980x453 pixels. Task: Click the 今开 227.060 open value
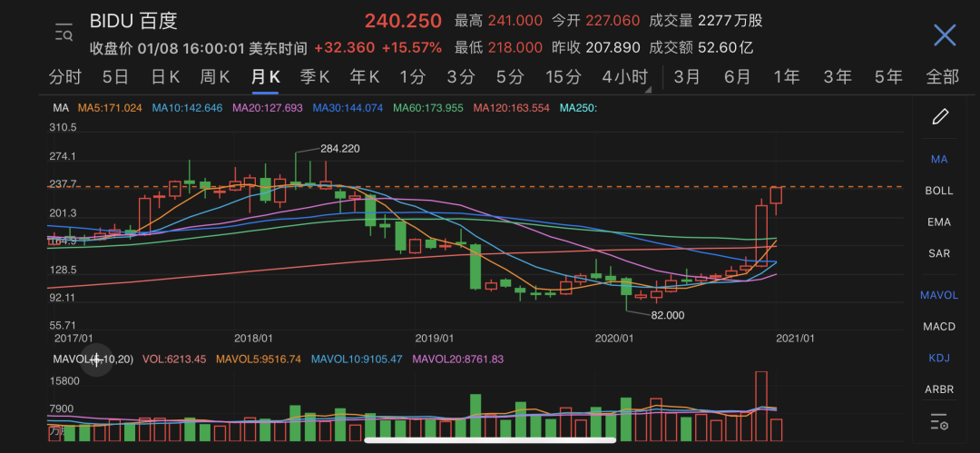click(x=595, y=21)
